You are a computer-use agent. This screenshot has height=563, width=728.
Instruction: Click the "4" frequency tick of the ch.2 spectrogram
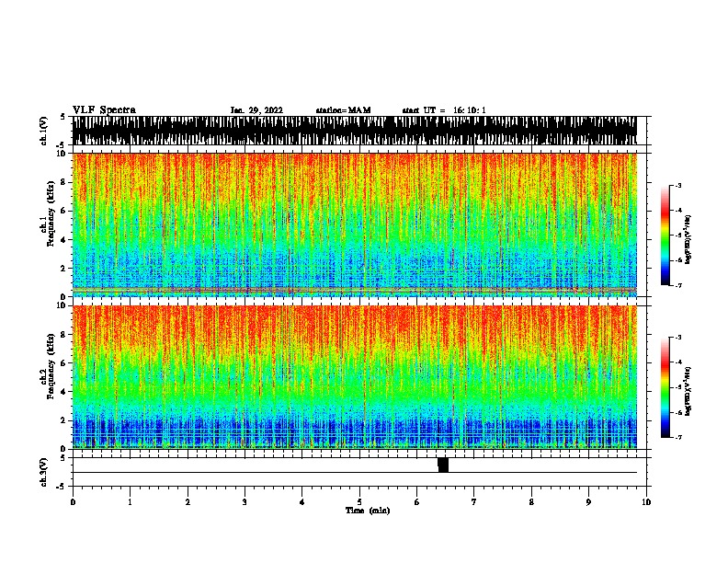[x=64, y=392]
